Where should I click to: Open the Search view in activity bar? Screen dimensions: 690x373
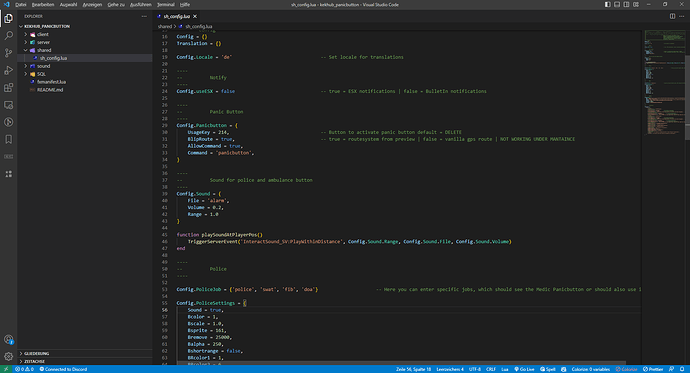tap(8, 36)
